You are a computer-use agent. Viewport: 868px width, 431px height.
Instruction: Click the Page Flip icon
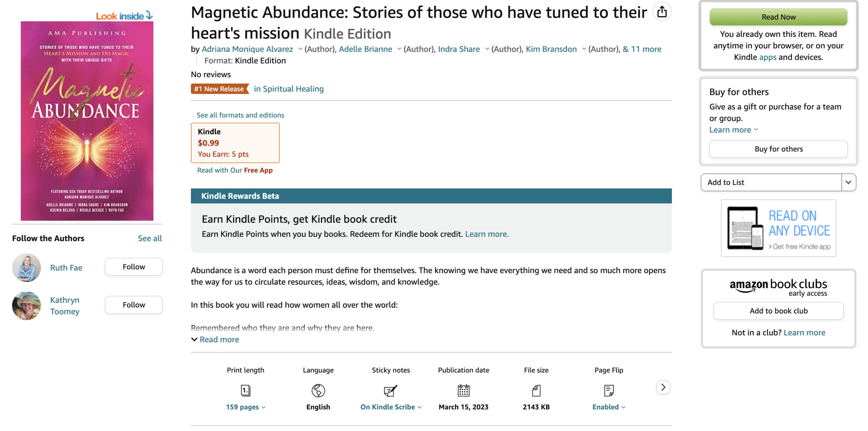click(609, 390)
